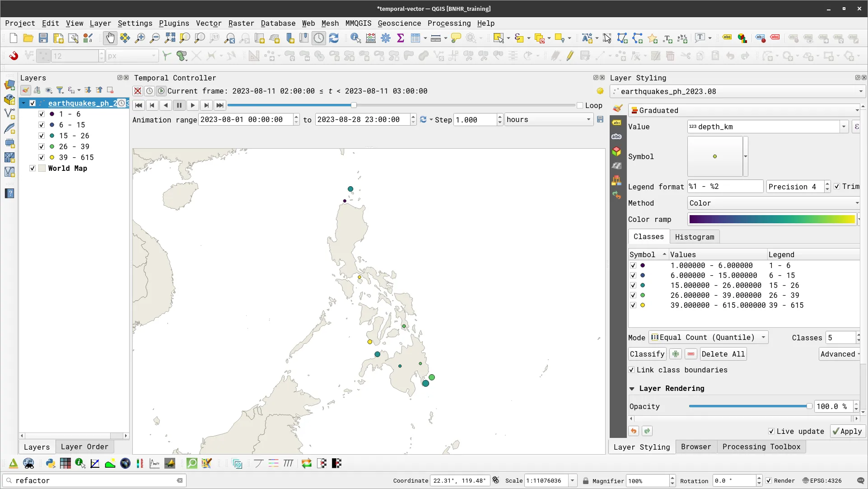This screenshot has width=868, height=489.
Task: Click the Classify button
Action: (647, 354)
